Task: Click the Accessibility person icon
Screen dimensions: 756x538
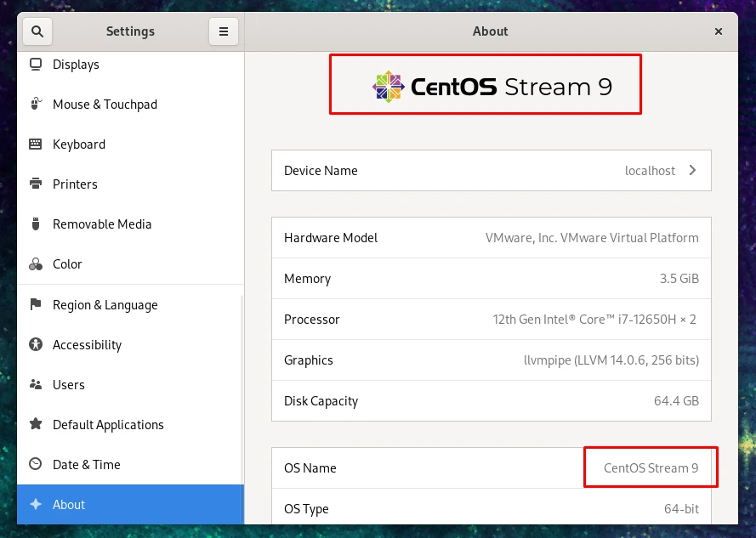Action: pyautogui.click(x=36, y=344)
